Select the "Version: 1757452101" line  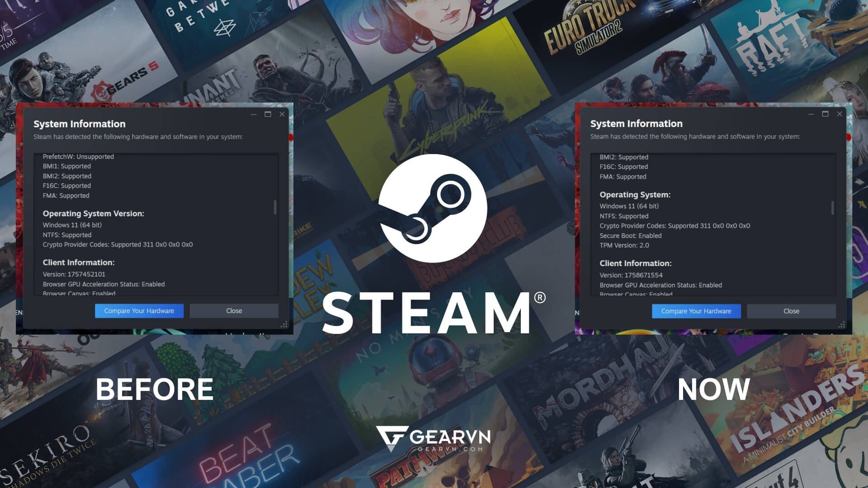74,274
